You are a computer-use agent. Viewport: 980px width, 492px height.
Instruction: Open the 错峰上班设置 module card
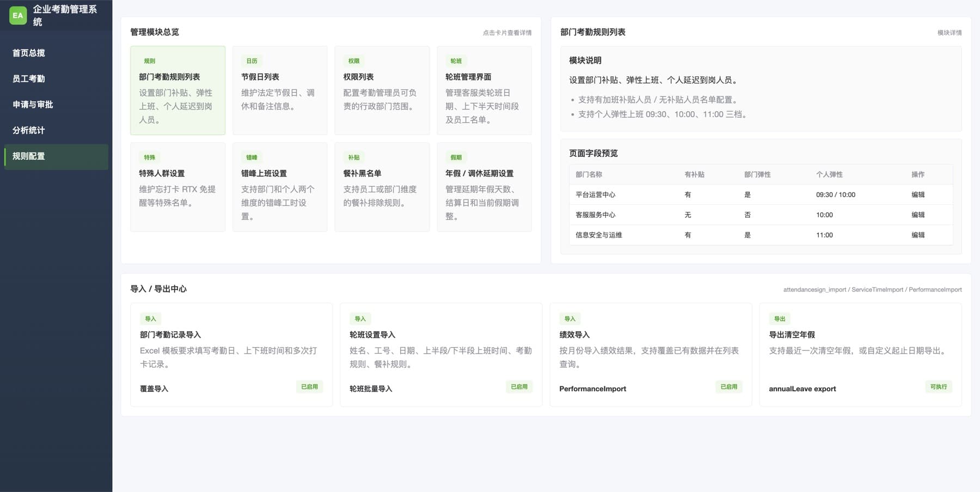[x=280, y=187]
